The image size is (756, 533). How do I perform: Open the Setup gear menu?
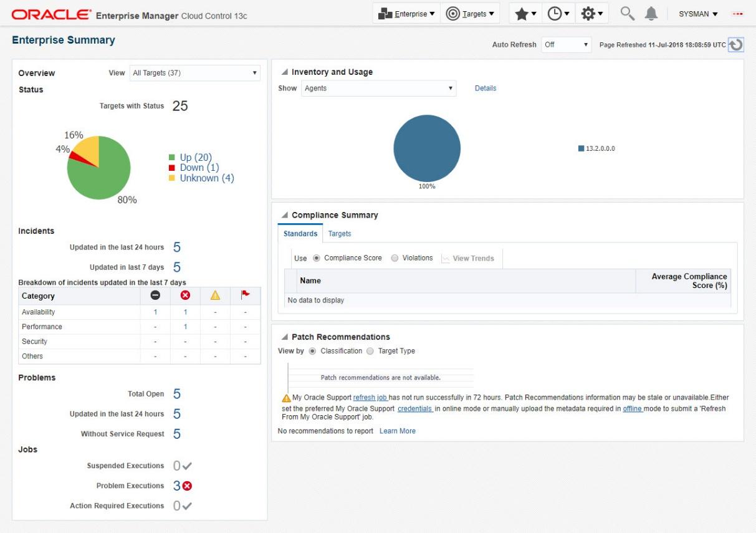coord(591,14)
